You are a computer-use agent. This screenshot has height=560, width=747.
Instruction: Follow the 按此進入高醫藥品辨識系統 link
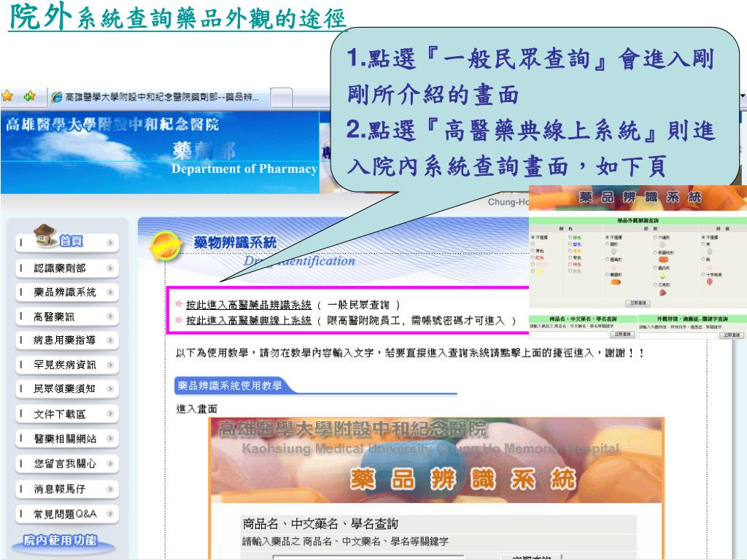(x=248, y=304)
